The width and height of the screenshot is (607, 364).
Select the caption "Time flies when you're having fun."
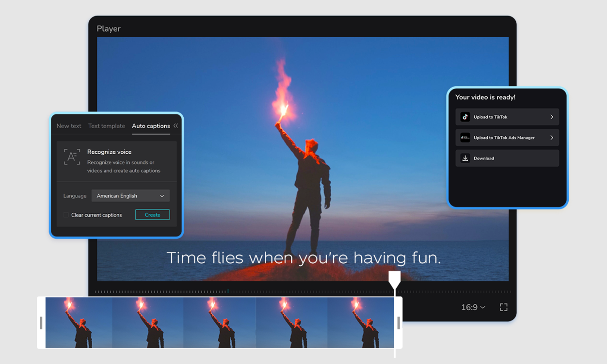click(x=304, y=258)
